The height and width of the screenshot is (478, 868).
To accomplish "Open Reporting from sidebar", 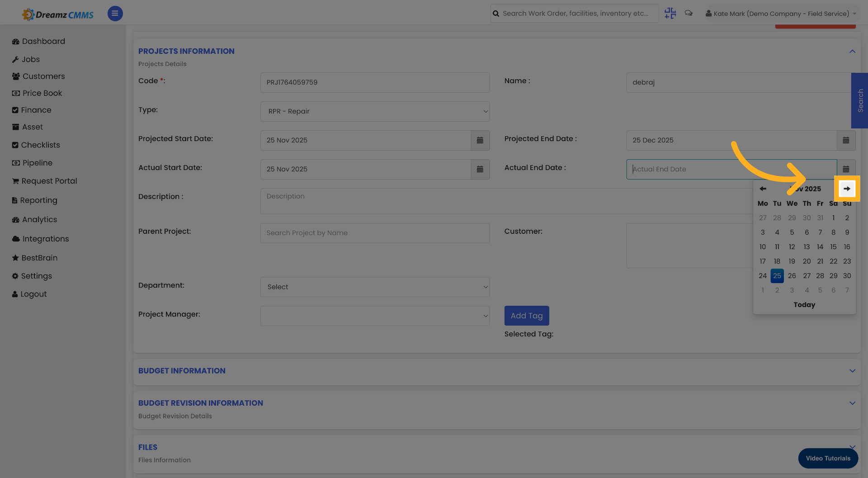I will (x=34, y=200).
